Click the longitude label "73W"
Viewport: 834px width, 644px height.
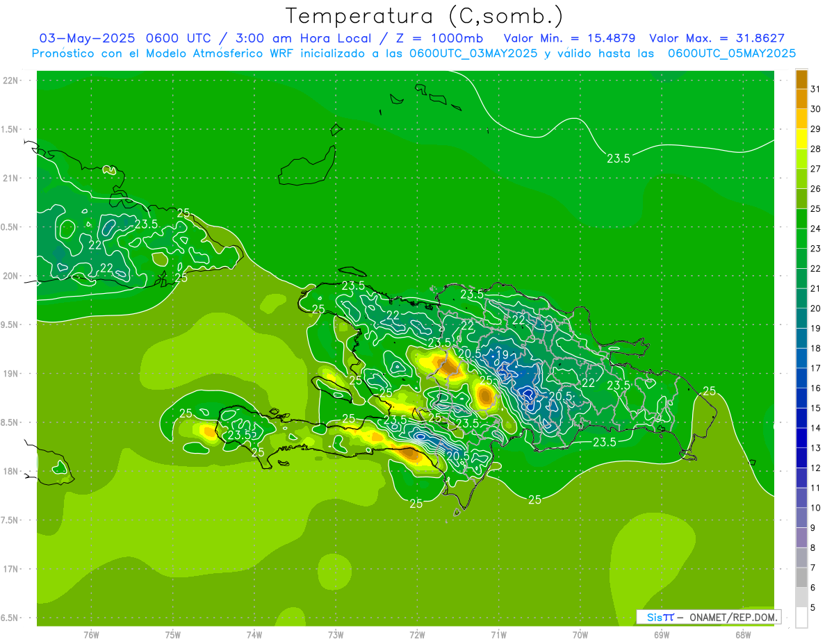(336, 635)
